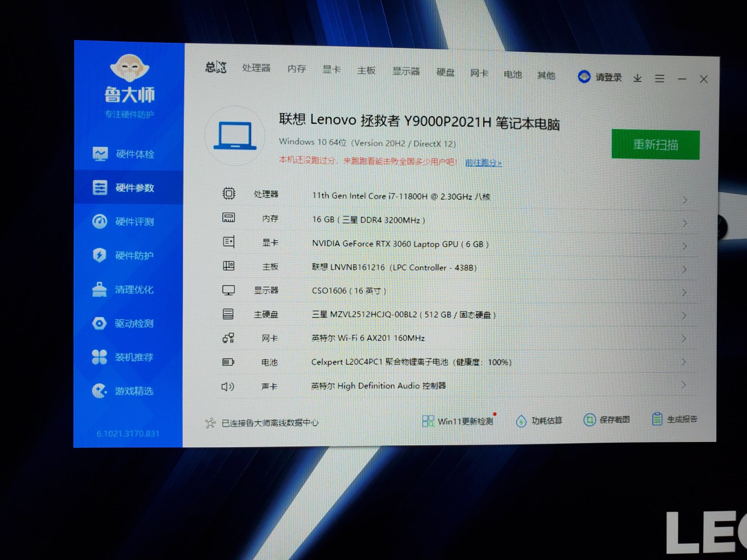The width and height of the screenshot is (747, 560).
Task: Click the 显示器 monitor row icon
Action: [x=229, y=290]
